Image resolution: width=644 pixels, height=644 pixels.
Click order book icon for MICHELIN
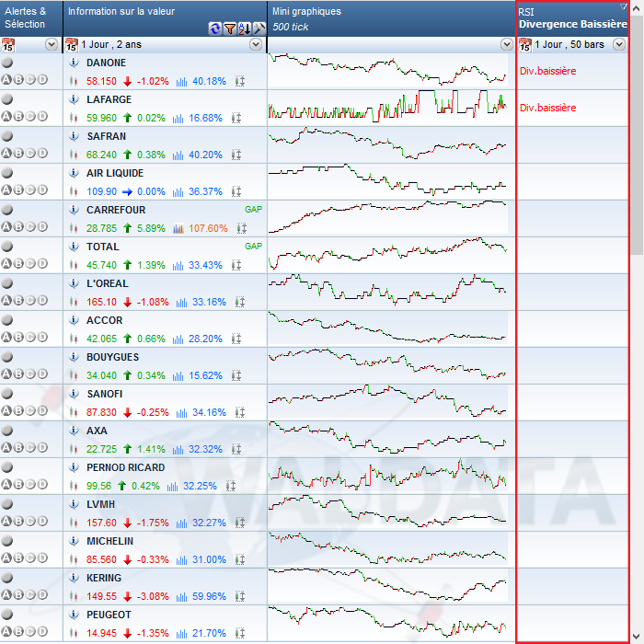coord(240,559)
